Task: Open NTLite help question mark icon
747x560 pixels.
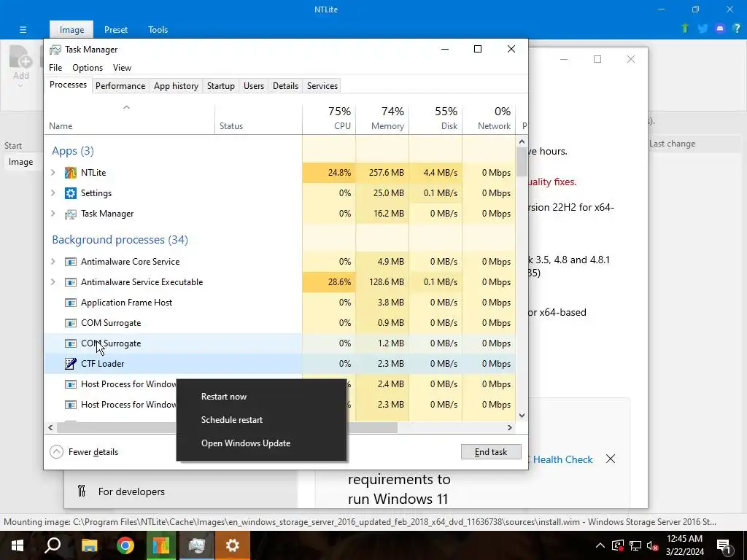Action: coord(737,28)
